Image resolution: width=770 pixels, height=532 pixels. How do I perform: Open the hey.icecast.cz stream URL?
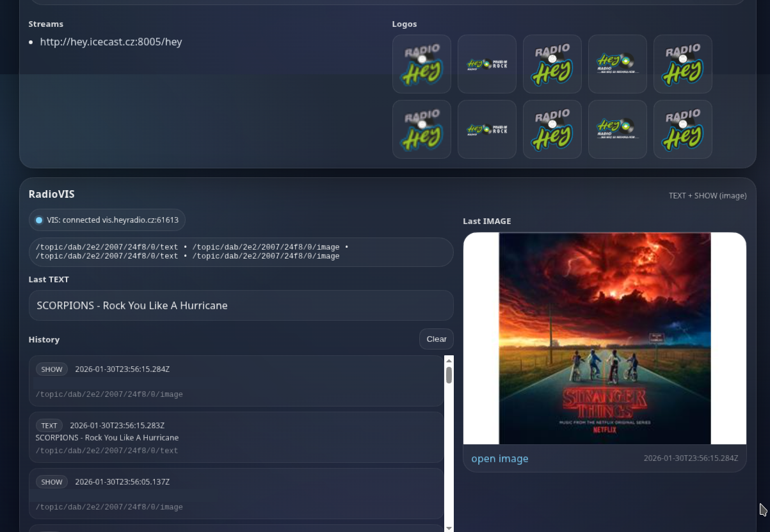(x=111, y=42)
